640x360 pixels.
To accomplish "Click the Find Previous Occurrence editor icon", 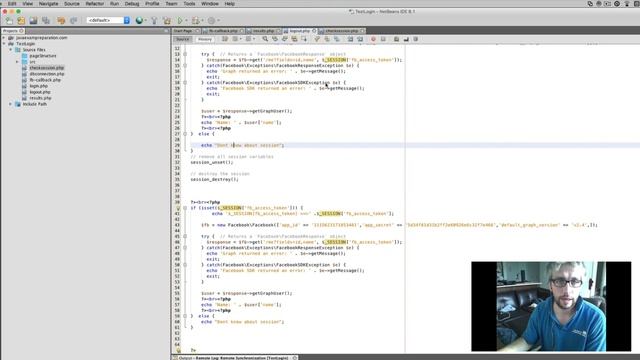I will [x=275, y=39].
